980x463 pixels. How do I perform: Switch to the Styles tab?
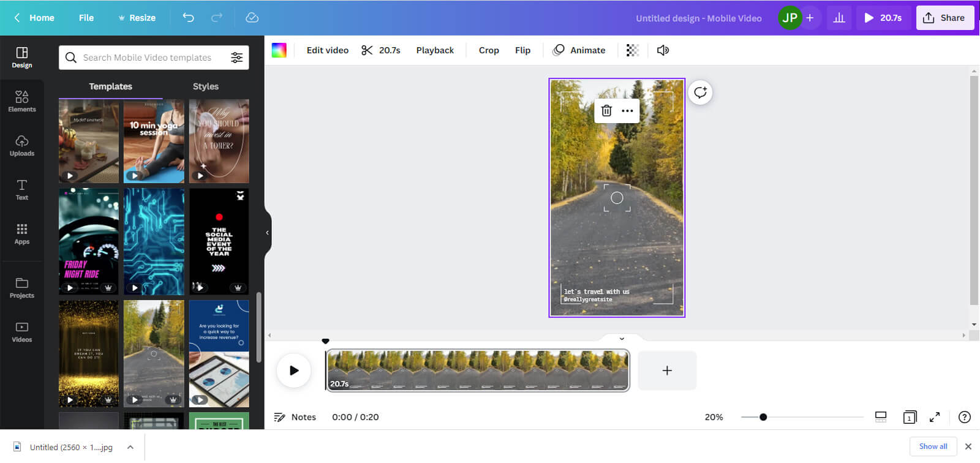(x=205, y=86)
